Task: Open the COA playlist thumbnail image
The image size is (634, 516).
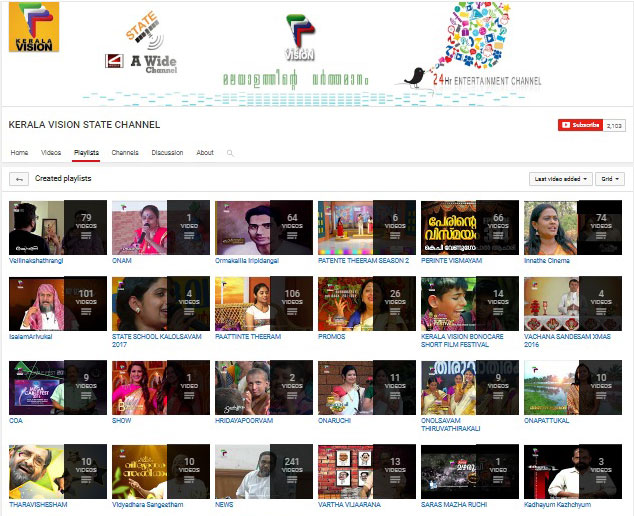Action: pyautogui.click(x=58, y=387)
